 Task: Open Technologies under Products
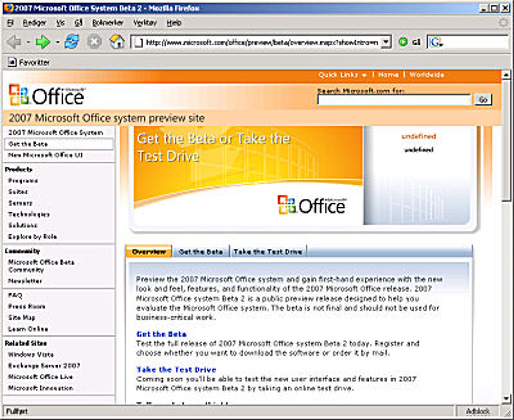point(29,214)
